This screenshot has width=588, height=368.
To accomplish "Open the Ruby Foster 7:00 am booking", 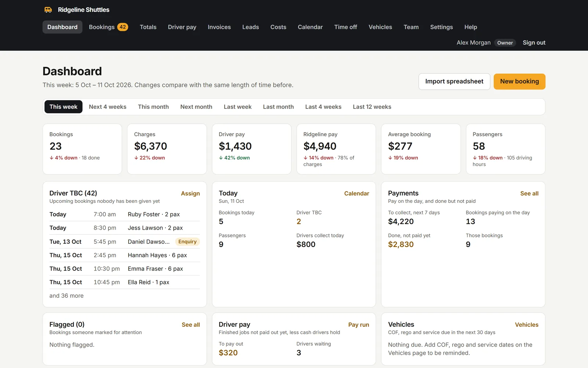I will [x=125, y=215].
